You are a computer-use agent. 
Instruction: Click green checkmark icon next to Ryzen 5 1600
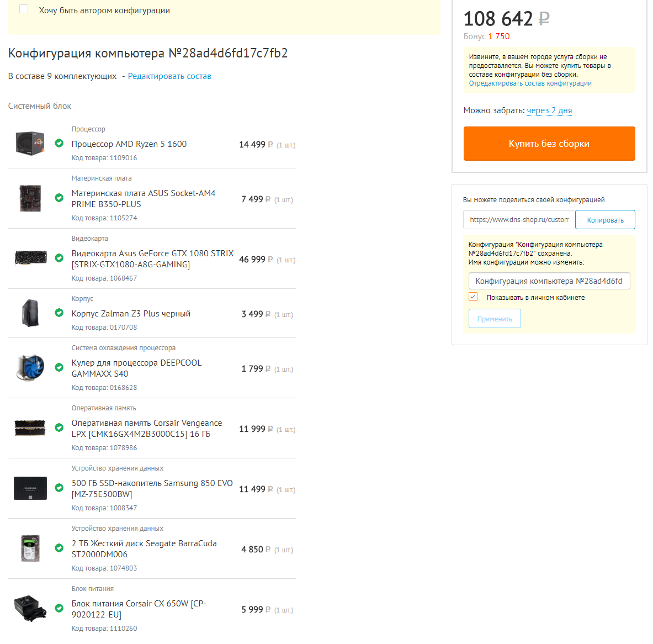tap(59, 143)
